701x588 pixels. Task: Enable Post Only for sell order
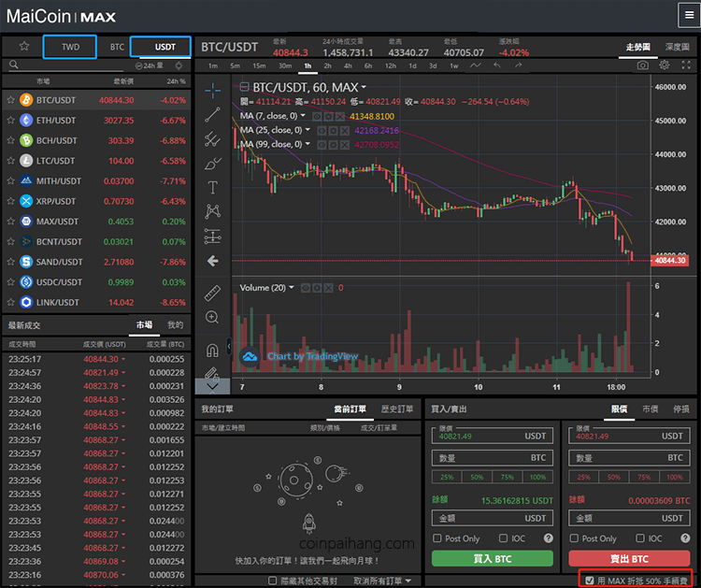pos(574,538)
